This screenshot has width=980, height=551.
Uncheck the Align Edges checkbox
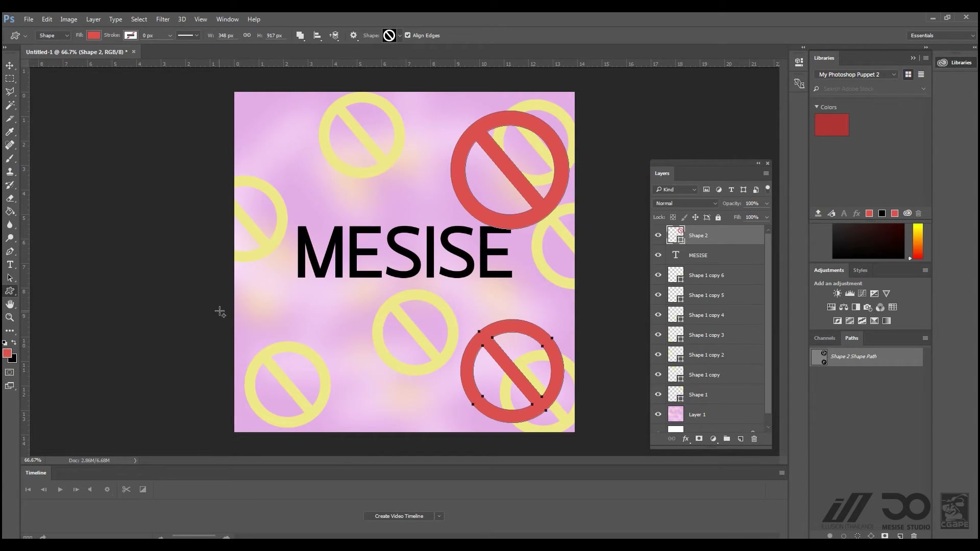[x=407, y=35]
